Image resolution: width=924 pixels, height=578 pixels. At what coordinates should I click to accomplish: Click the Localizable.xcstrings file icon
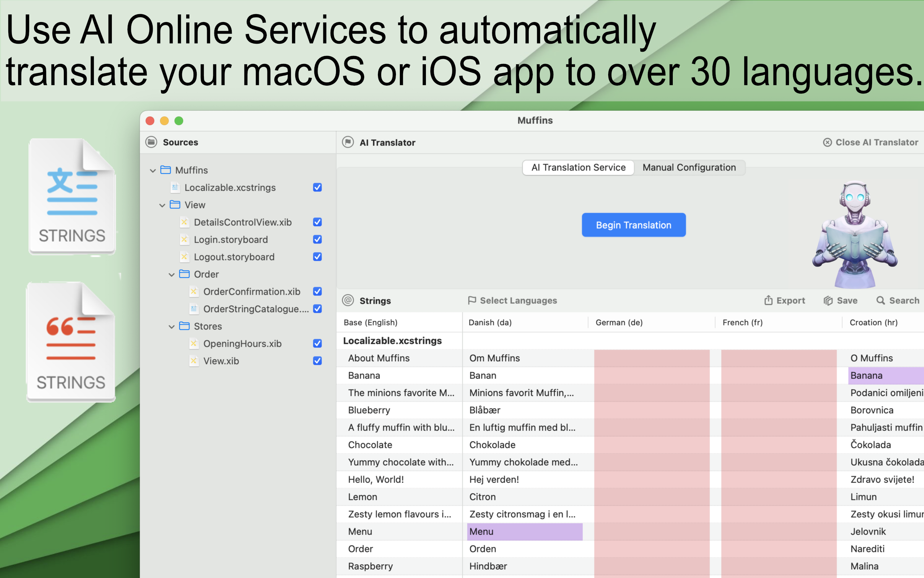click(175, 187)
